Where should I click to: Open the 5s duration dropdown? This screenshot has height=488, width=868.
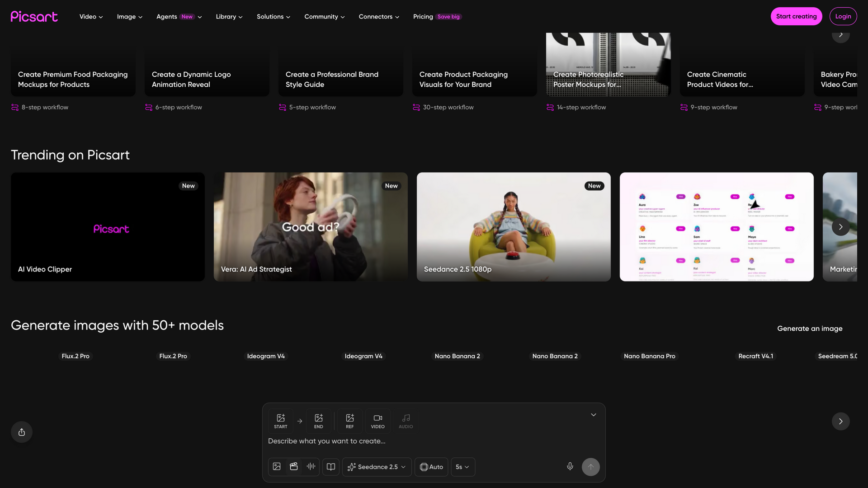463,467
